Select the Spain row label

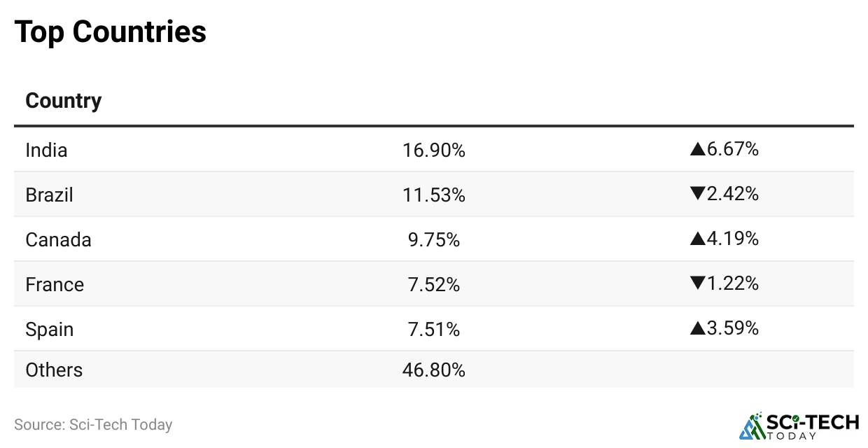coord(49,329)
